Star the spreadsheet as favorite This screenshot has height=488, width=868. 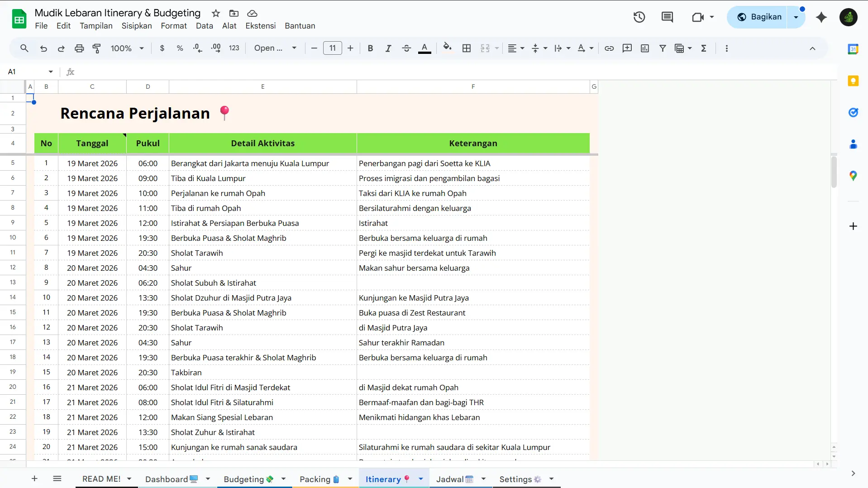point(216,13)
